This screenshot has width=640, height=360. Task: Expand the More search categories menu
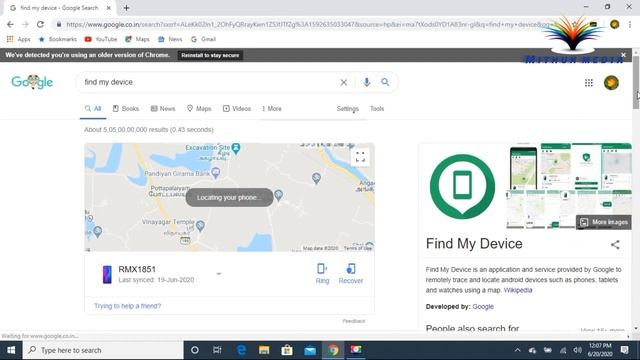[272, 109]
